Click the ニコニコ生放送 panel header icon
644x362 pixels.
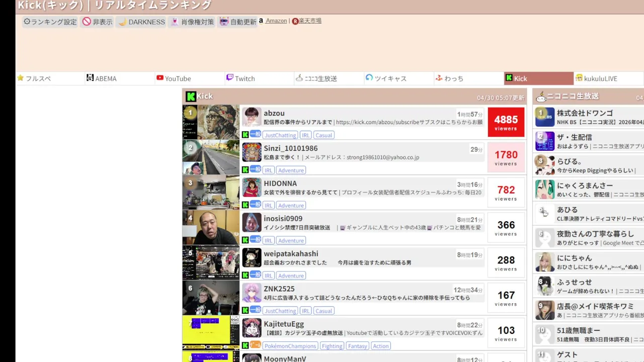coord(541,97)
